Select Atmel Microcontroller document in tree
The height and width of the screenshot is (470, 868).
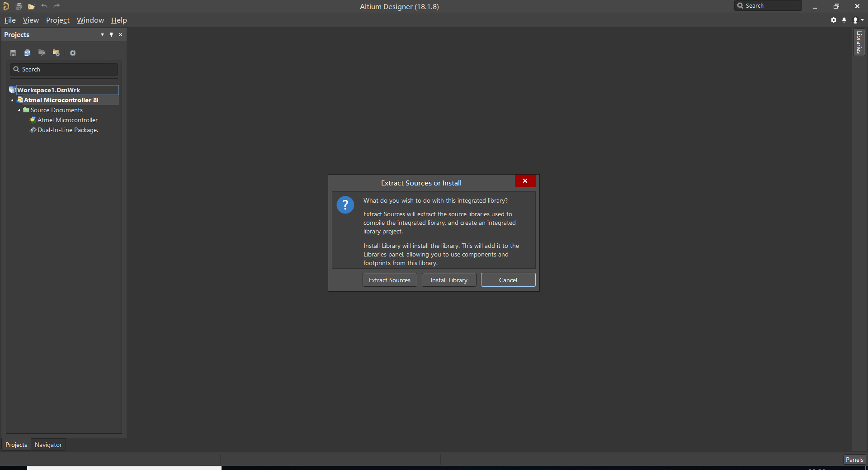pyautogui.click(x=67, y=120)
